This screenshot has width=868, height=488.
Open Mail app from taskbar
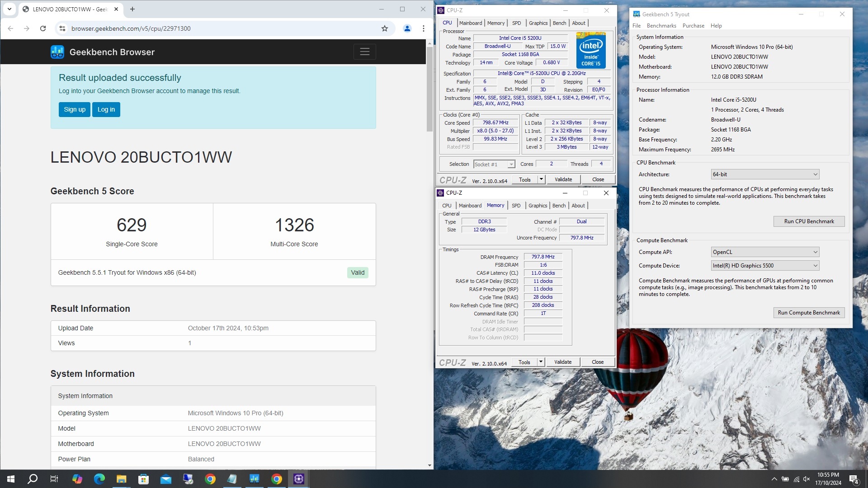[166, 479]
